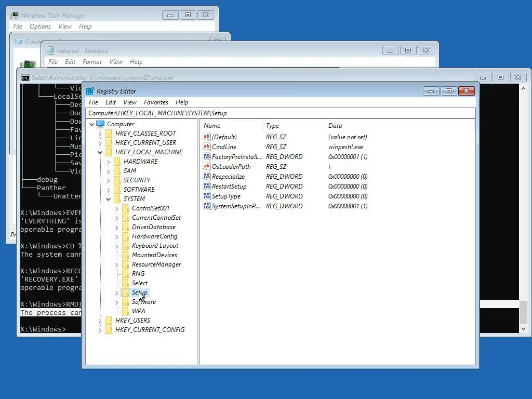Click the WPA folder icon
This screenshot has height=399, width=532.
126,311
